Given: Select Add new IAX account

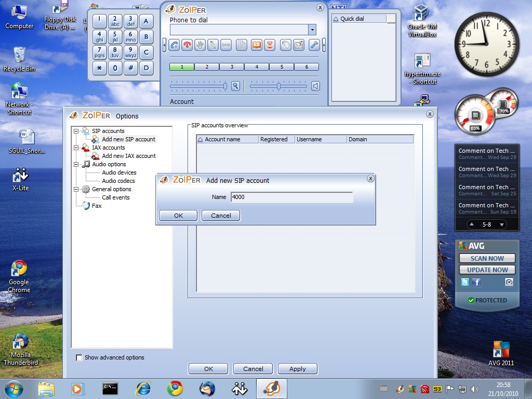Looking at the screenshot, I should [128, 156].
